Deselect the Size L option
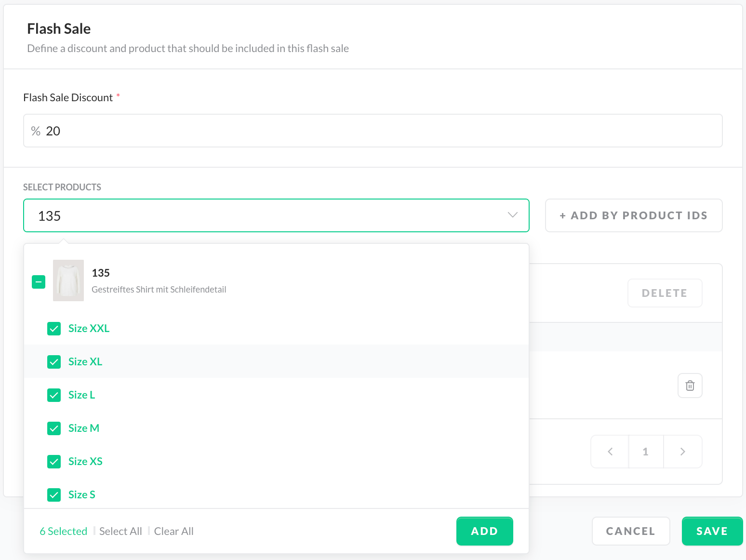This screenshot has width=746, height=560. [54, 395]
